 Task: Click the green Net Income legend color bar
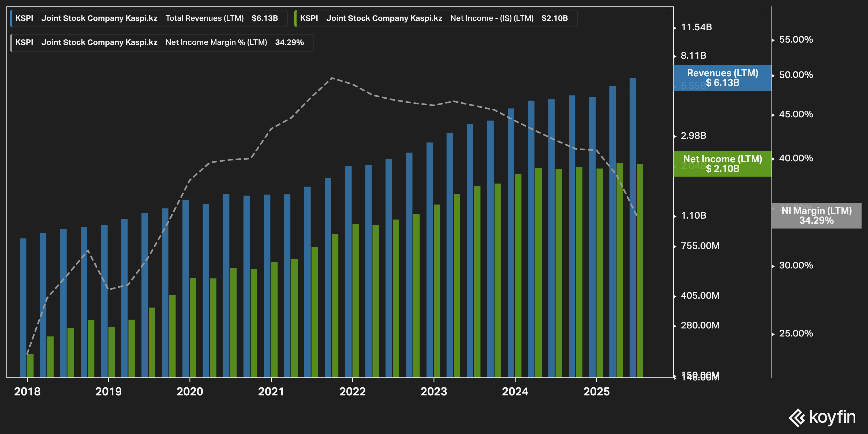[x=295, y=18]
